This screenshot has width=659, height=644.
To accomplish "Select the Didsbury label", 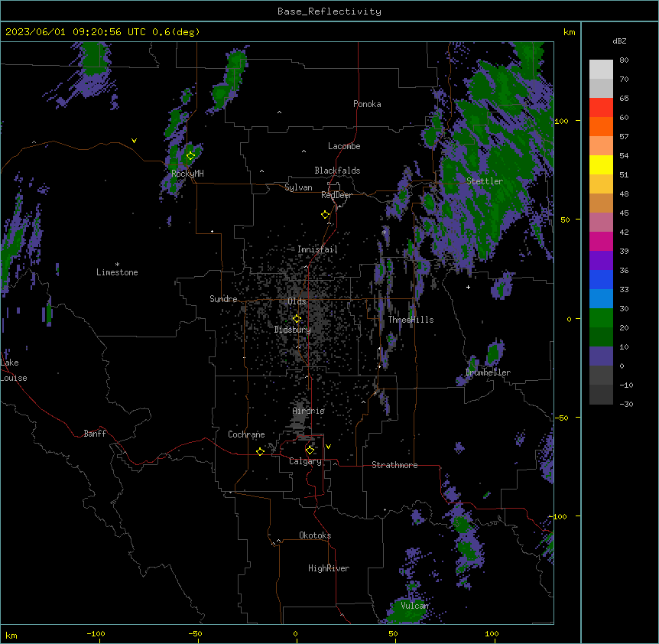I will pos(293,330).
